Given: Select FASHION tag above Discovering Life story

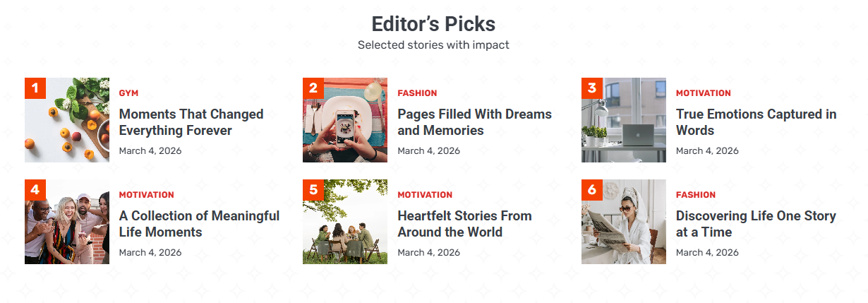Looking at the screenshot, I should coord(695,195).
